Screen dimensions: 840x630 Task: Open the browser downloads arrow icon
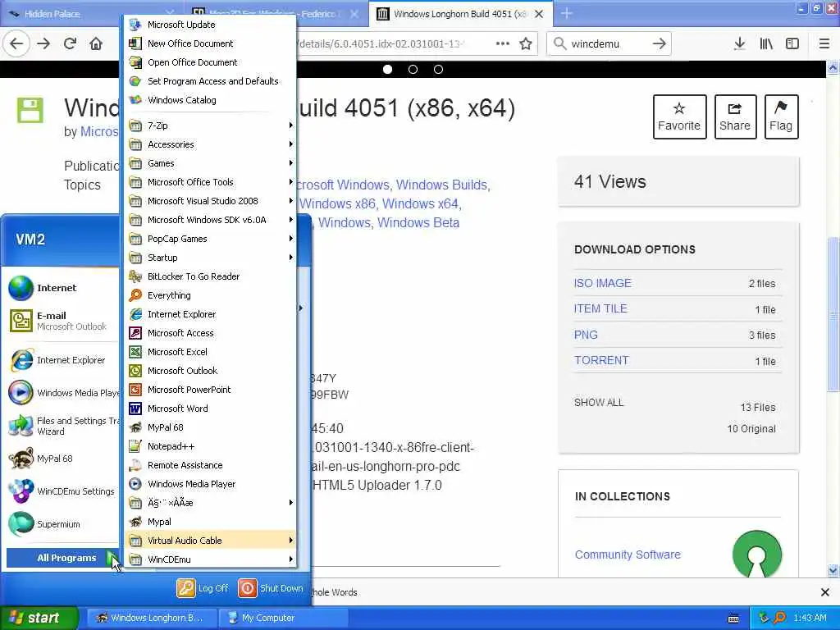[739, 43]
